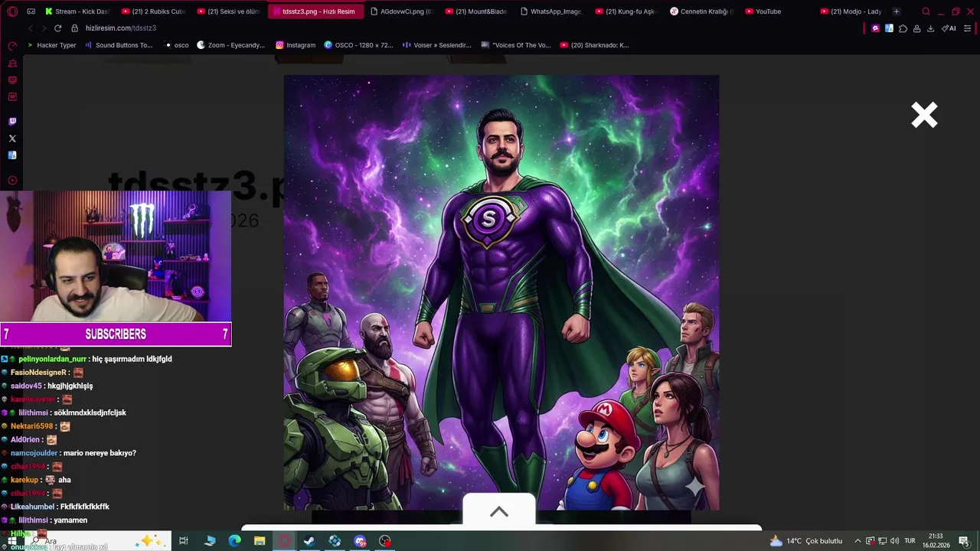Open Voiser » Seslendir bookmark
This screenshot has width=980, height=551.
point(437,45)
